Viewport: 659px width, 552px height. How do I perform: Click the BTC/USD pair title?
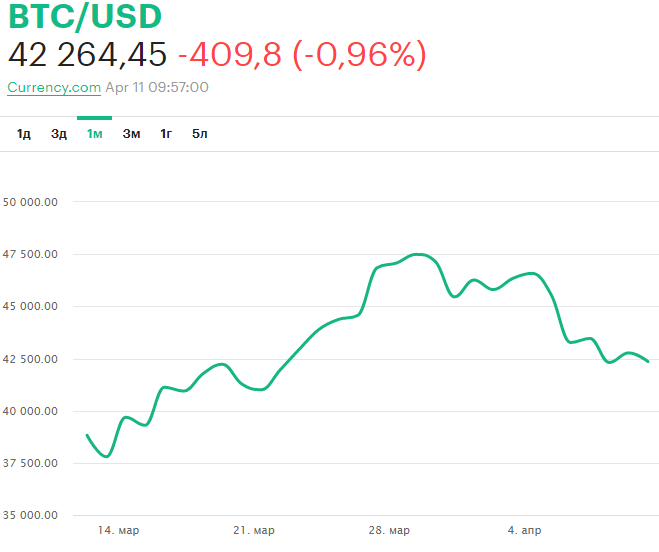(x=84, y=17)
